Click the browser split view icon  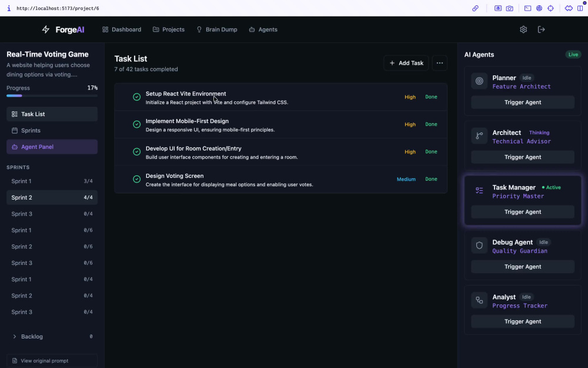point(580,8)
